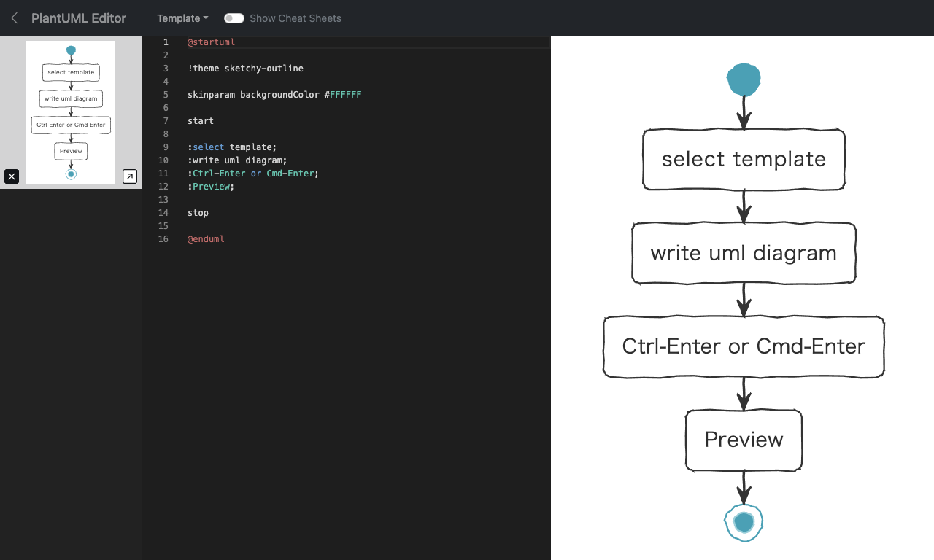This screenshot has width=934, height=560.
Task: Open the Template dropdown menu
Action: (x=182, y=18)
